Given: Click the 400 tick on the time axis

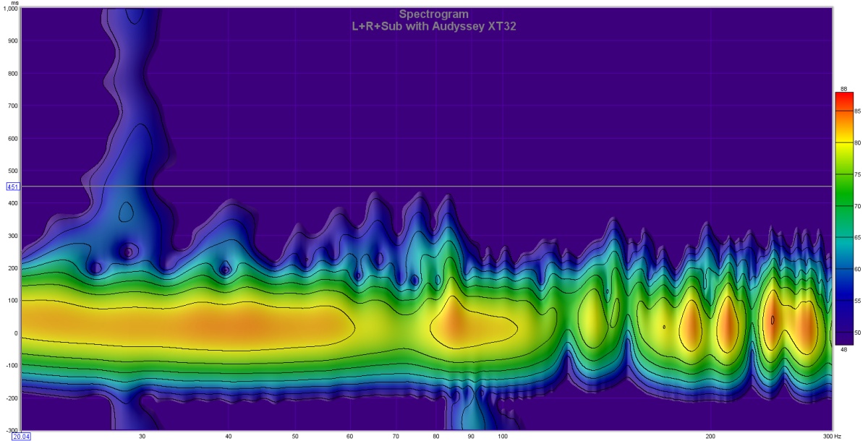Looking at the screenshot, I should pos(12,204).
